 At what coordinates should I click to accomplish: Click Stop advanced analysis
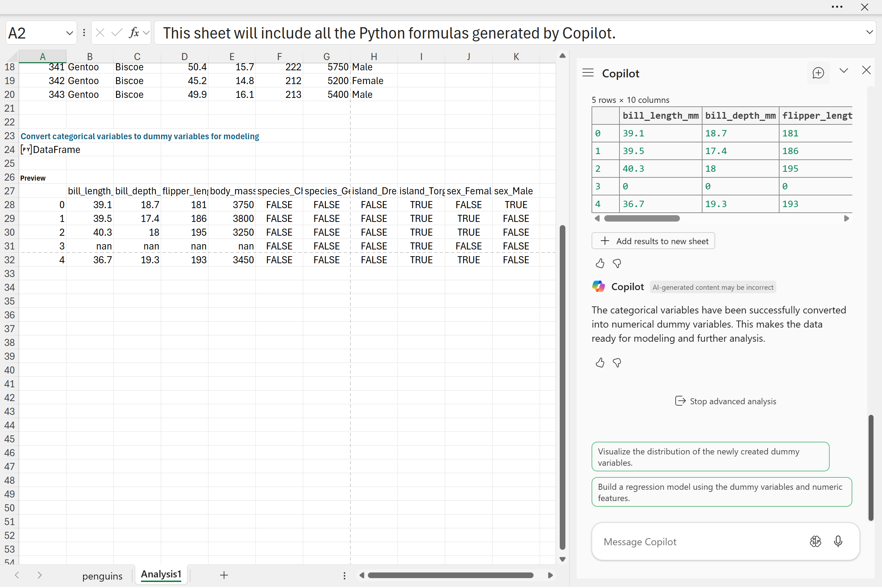pos(725,401)
